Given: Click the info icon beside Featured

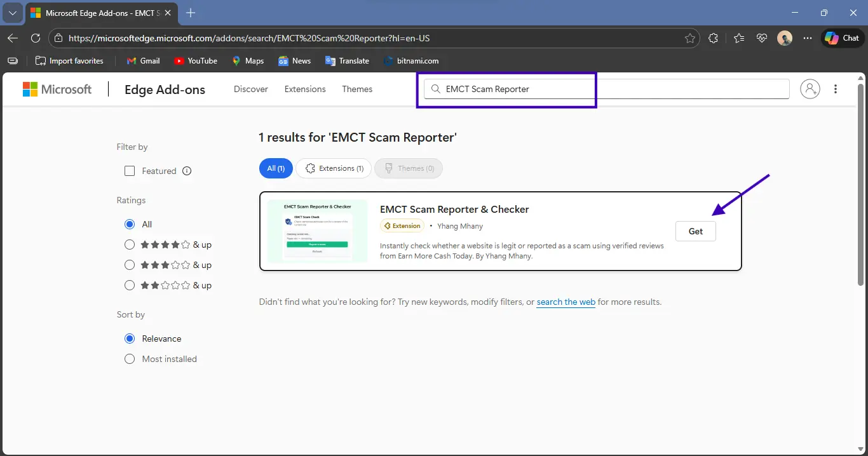Looking at the screenshot, I should (187, 171).
